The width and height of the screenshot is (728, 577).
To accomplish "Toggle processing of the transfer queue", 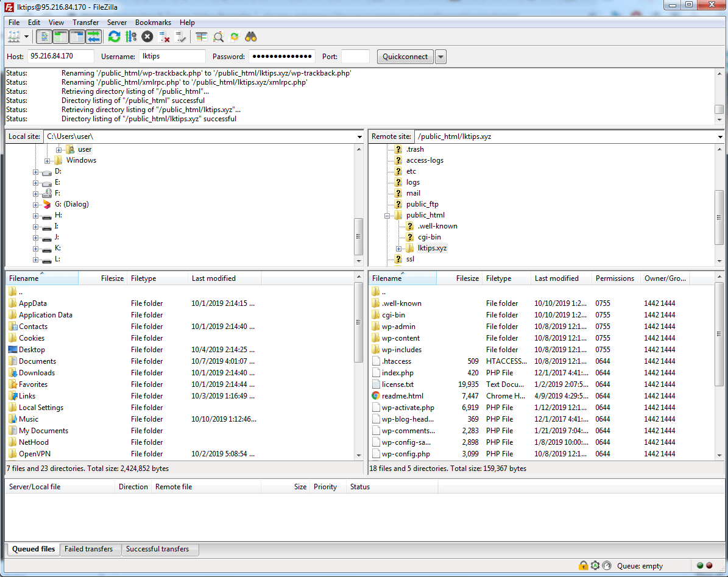I will [131, 37].
